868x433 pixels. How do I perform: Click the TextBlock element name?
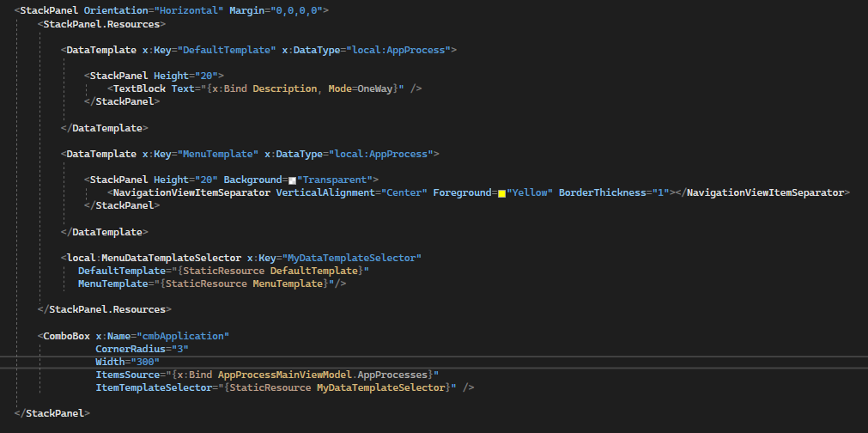139,88
